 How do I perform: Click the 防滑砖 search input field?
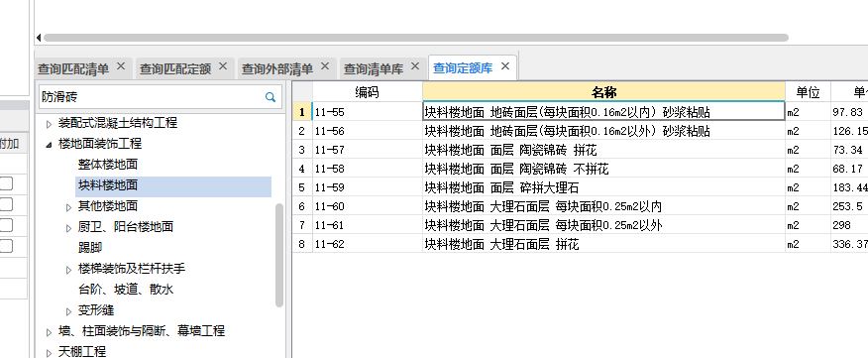click(x=151, y=97)
